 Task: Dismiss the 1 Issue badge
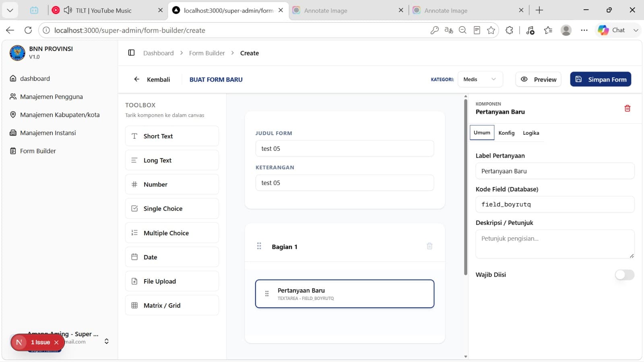click(x=56, y=342)
